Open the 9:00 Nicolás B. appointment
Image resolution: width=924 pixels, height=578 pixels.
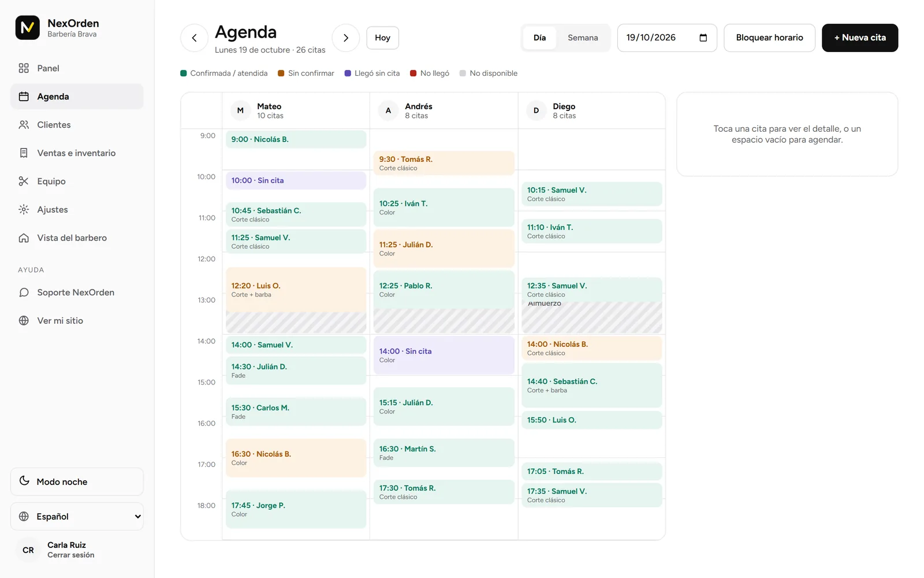tap(296, 139)
